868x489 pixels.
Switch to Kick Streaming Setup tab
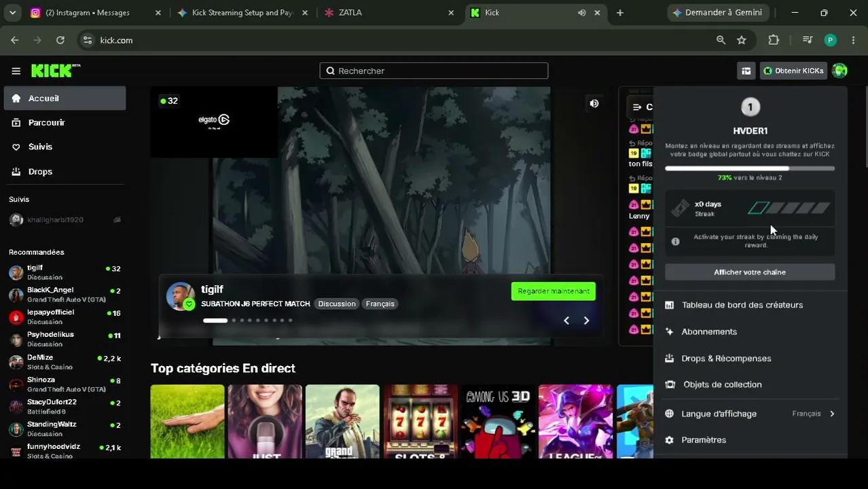(x=242, y=12)
